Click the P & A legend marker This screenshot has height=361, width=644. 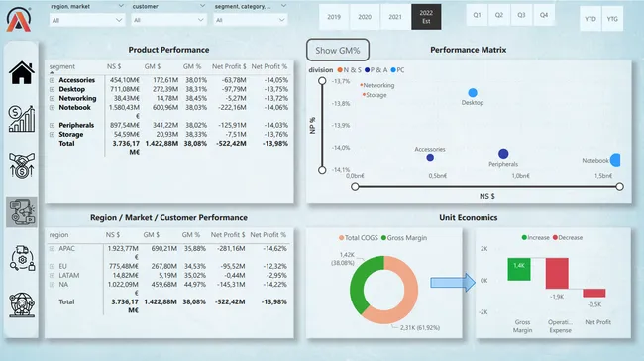point(368,70)
